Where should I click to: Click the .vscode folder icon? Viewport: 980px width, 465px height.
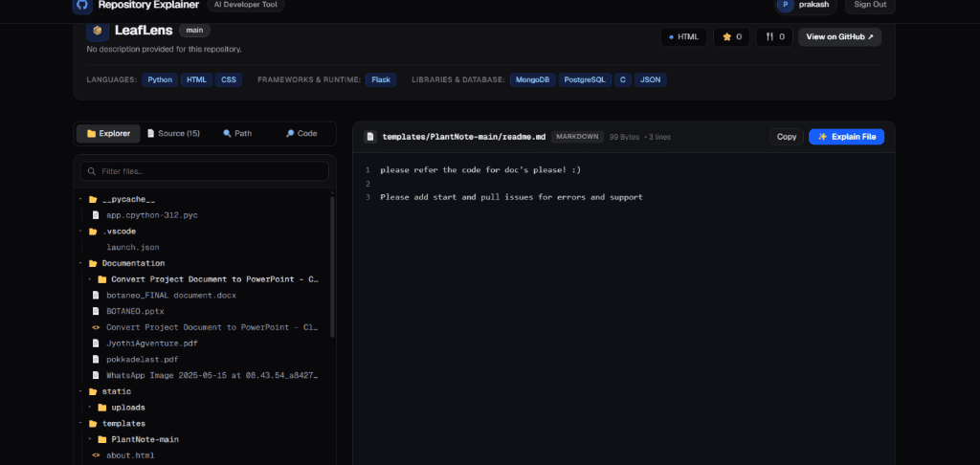click(93, 232)
